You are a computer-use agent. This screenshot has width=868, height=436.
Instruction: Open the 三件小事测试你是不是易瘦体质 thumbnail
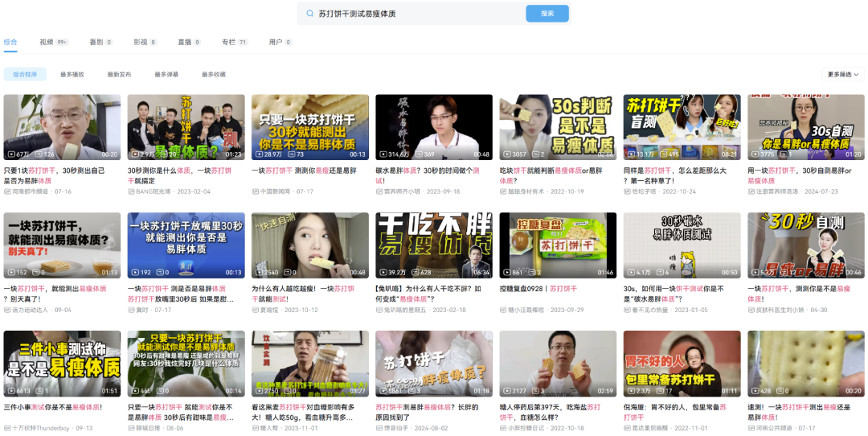pyautogui.click(x=62, y=364)
